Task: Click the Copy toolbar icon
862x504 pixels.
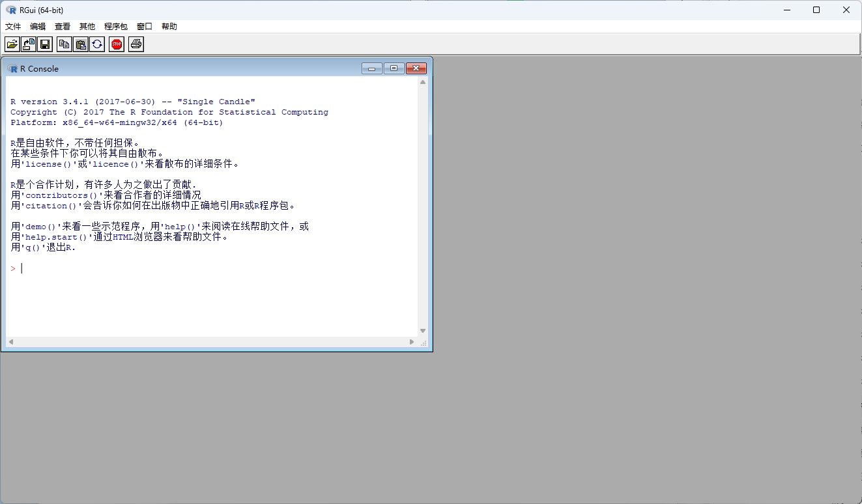Action: (65, 44)
